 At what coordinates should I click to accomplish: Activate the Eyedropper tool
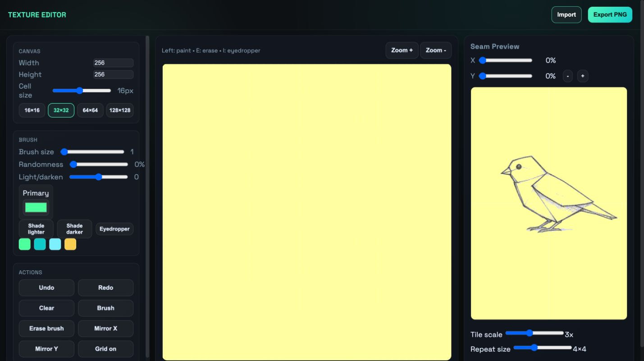[114, 229]
